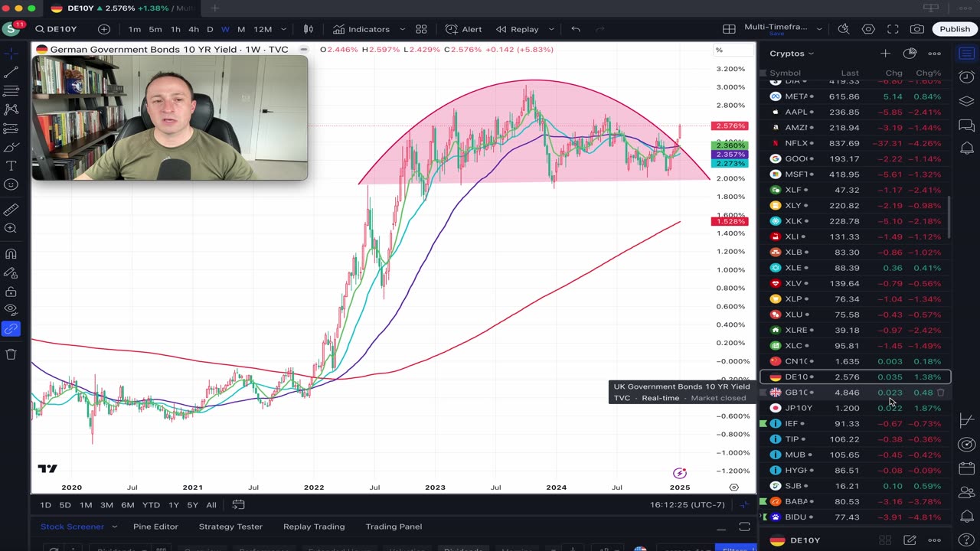Image resolution: width=980 pixels, height=551 pixels.
Task: Open the layout setup grid icon
Action: pyautogui.click(x=729, y=29)
